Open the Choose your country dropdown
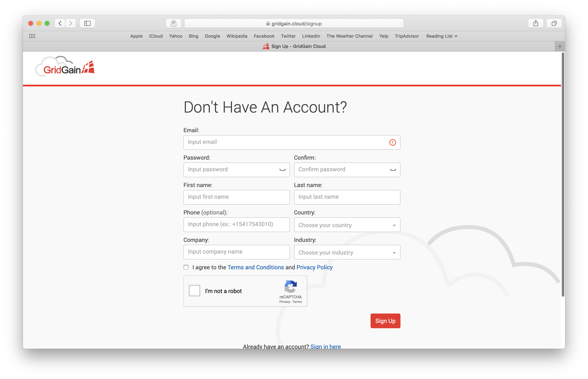Viewport: 588px width, 379px height. 347,225
